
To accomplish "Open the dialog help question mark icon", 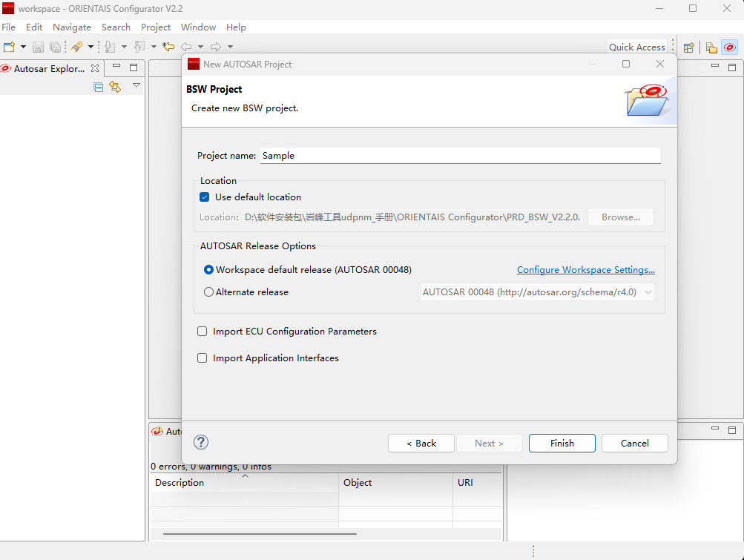I will (x=201, y=442).
